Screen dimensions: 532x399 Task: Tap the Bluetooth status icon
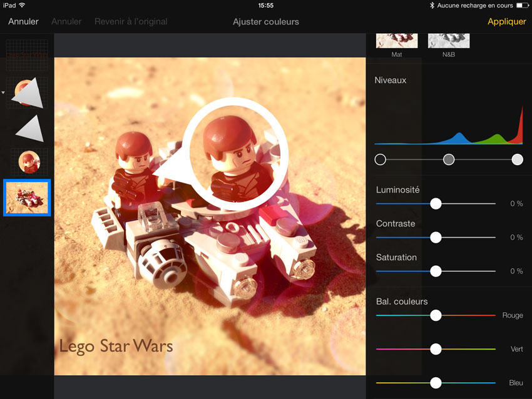432,6
